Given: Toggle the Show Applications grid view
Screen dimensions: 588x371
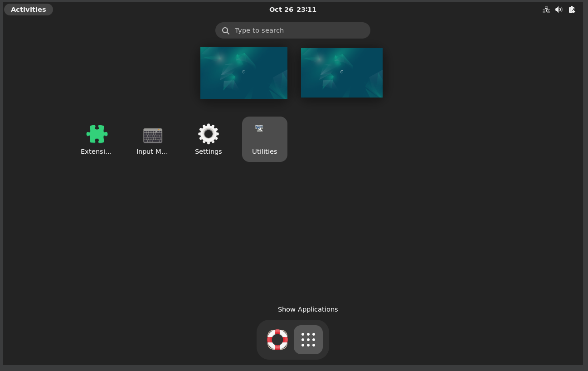Looking at the screenshot, I should click(x=308, y=339).
